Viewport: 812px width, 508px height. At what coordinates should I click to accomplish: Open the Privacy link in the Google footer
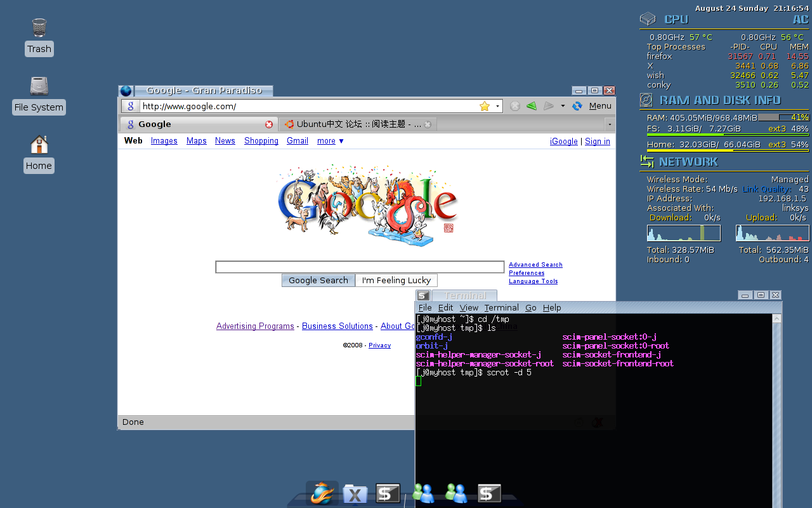coord(379,345)
